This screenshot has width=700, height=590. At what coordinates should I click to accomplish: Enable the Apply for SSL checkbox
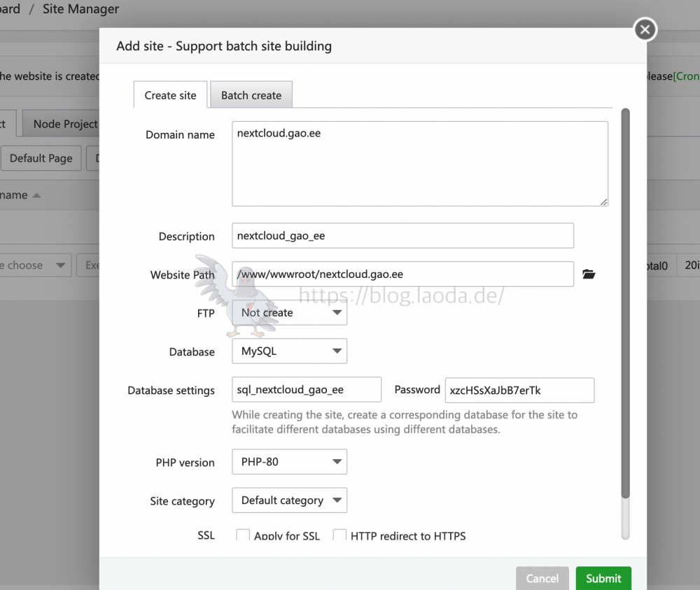point(243,535)
